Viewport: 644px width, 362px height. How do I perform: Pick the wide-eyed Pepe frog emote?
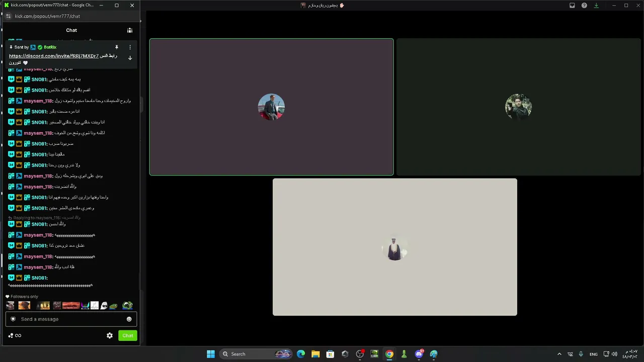click(128, 305)
